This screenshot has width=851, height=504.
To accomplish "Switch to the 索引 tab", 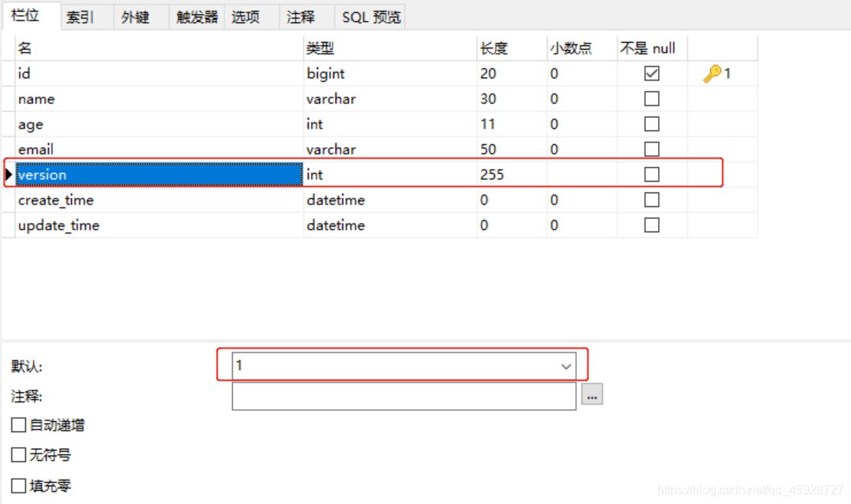I will [80, 15].
